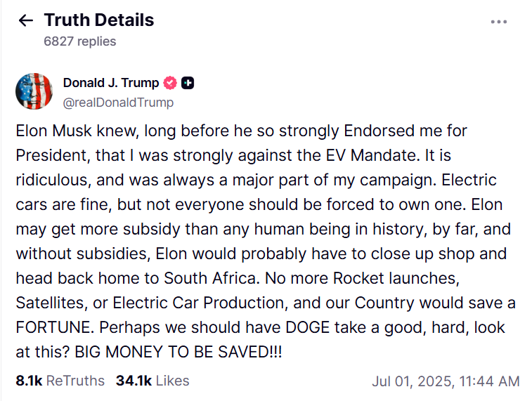Click the ReTruths label text
The width and height of the screenshot is (532, 401).
click(x=75, y=381)
